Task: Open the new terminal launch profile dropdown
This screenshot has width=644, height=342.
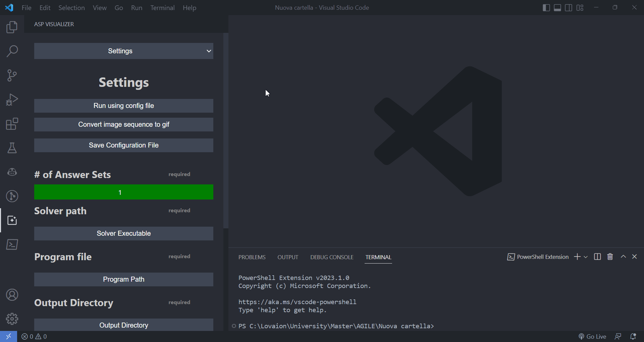Action: [586, 257]
